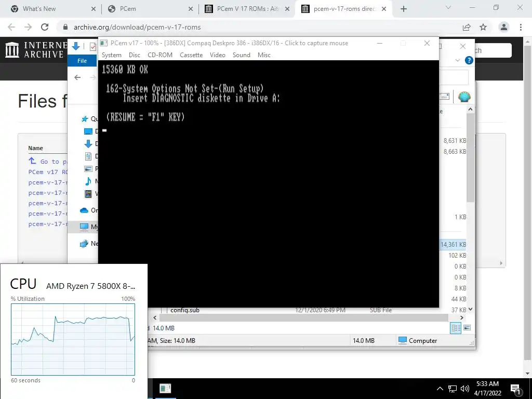The height and width of the screenshot is (399, 532).
Task: Open the Cassette menu in PCem
Action: (191, 55)
